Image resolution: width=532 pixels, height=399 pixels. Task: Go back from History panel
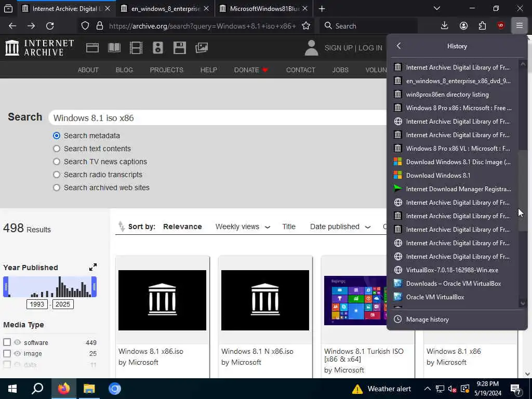(x=398, y=46)
